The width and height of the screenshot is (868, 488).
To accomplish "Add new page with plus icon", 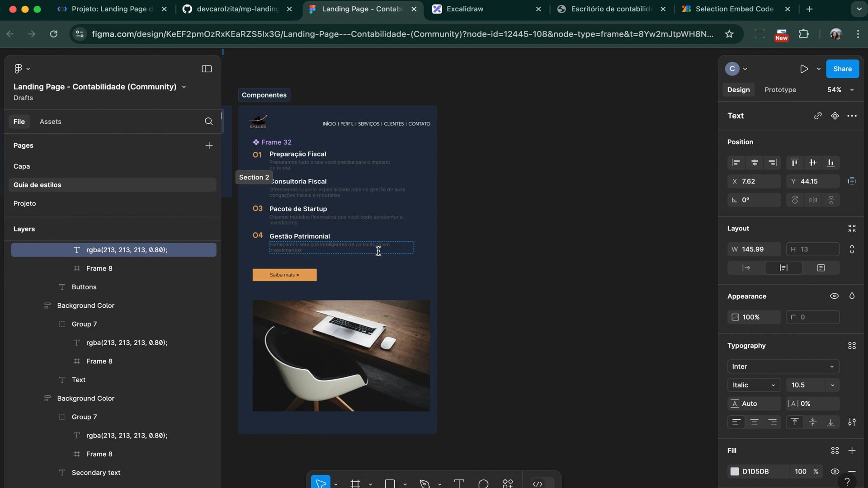I will (x=209, y=145).
